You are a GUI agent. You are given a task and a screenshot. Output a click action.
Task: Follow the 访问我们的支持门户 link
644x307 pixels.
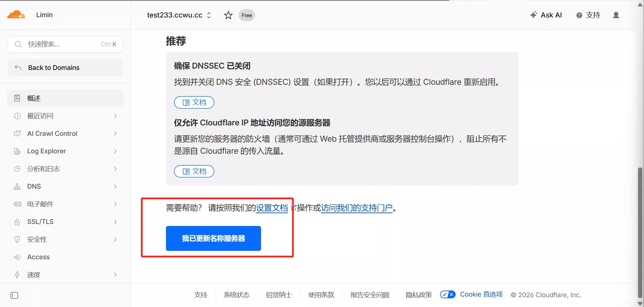(357, 208)
